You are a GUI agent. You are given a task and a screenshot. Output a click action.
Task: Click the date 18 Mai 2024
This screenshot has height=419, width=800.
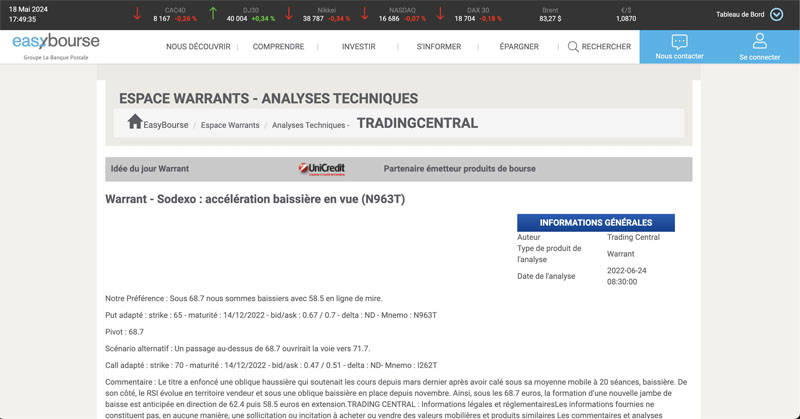[28, 9]
